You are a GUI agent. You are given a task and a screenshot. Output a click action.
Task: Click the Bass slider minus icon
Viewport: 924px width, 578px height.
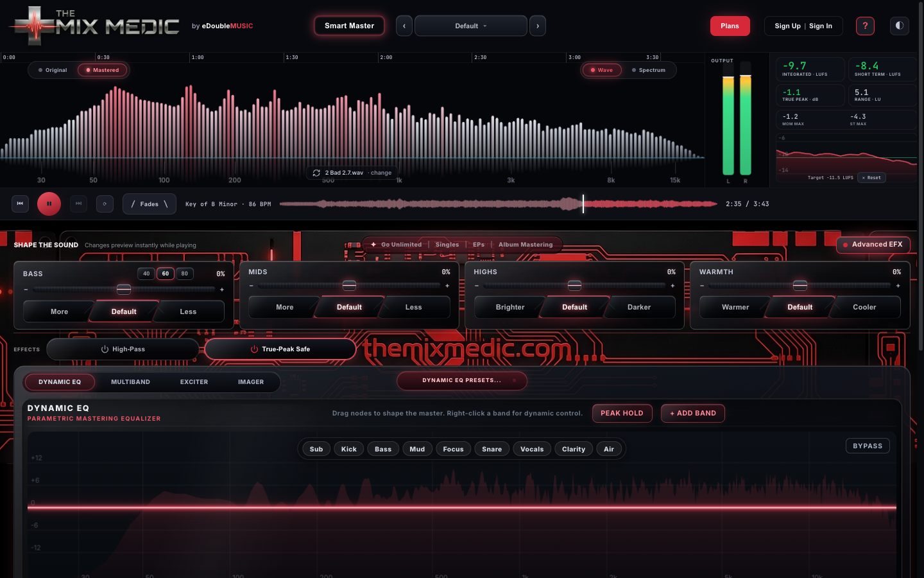click(26, 290)
